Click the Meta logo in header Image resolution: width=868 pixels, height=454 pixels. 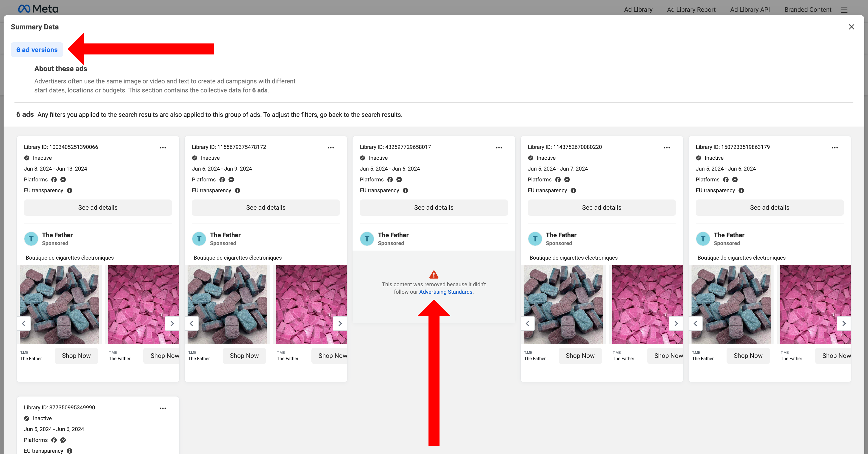pos(38,8)
